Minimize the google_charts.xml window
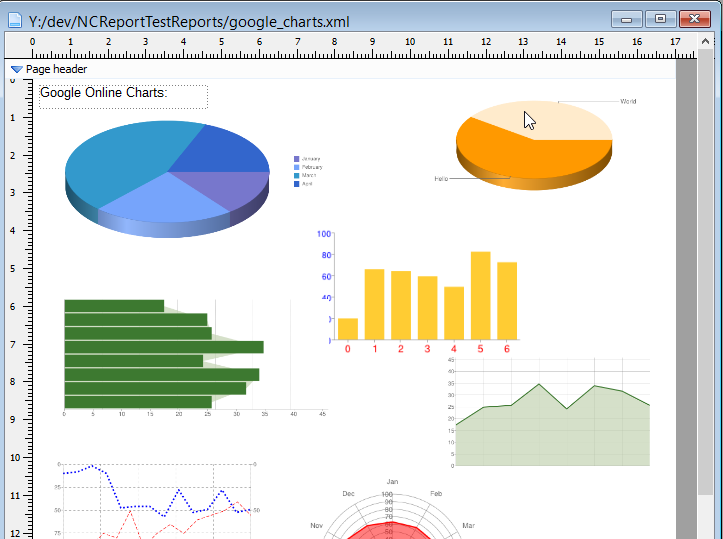The height and width of the screenshot is (539, 723). (626, 19)
